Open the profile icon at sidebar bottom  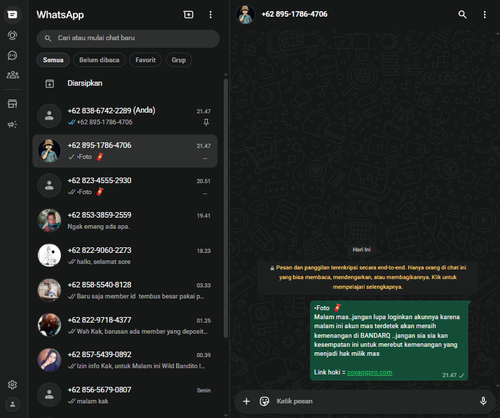[x=12, y=405]
